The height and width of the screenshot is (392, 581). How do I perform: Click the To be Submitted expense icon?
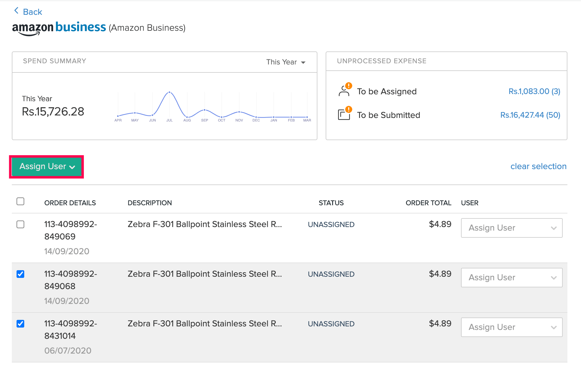click(x=344, y=114)
